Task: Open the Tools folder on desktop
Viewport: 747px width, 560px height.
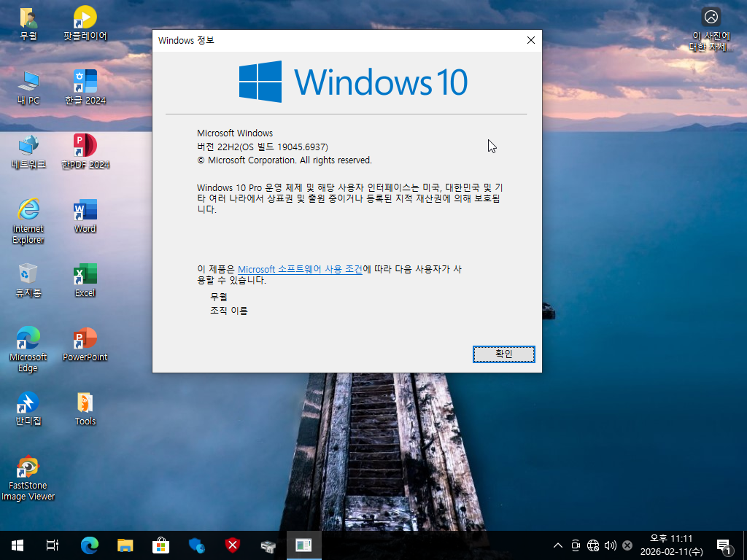Action: 85,409
